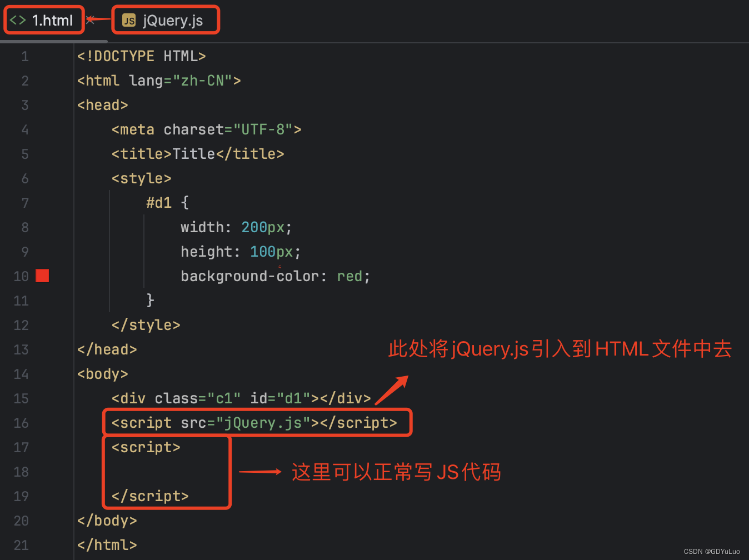Click the closing </style> tag

click(x=146, y=325)
